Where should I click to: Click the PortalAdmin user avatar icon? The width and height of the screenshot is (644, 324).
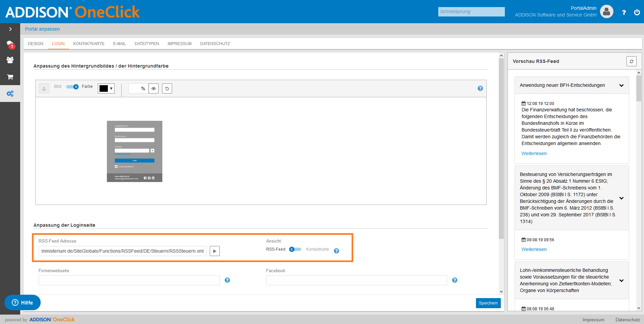pyautogui.click(x=606, y=11)
